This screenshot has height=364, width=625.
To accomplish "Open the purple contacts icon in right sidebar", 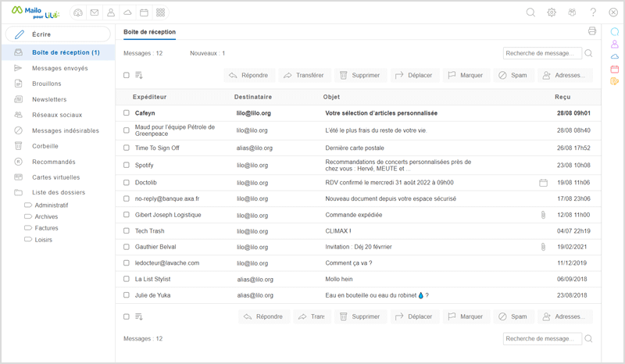I will [x=614, y=45].
